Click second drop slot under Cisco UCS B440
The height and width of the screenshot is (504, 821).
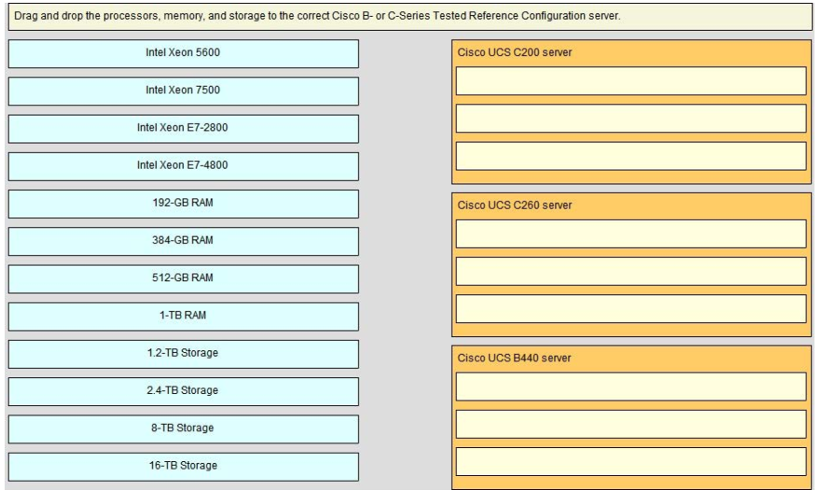click(x=631, y=424)
